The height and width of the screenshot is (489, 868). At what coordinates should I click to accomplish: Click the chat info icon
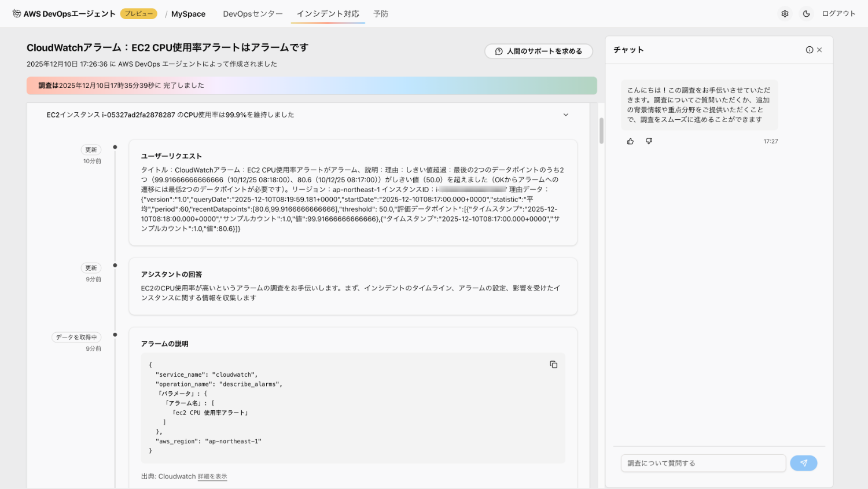click(809, 50)
